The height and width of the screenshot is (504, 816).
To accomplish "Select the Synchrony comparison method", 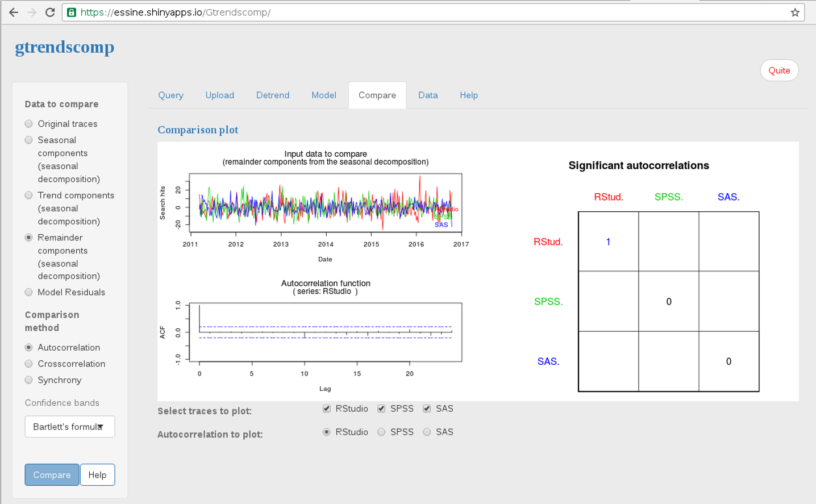I will [x=29, y=380].
